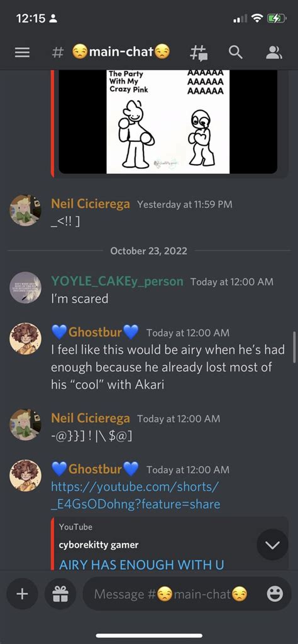This screenshot has height=644, width=298.
Task: Open the threads icon in header
Action: click(x=199, y=53)
